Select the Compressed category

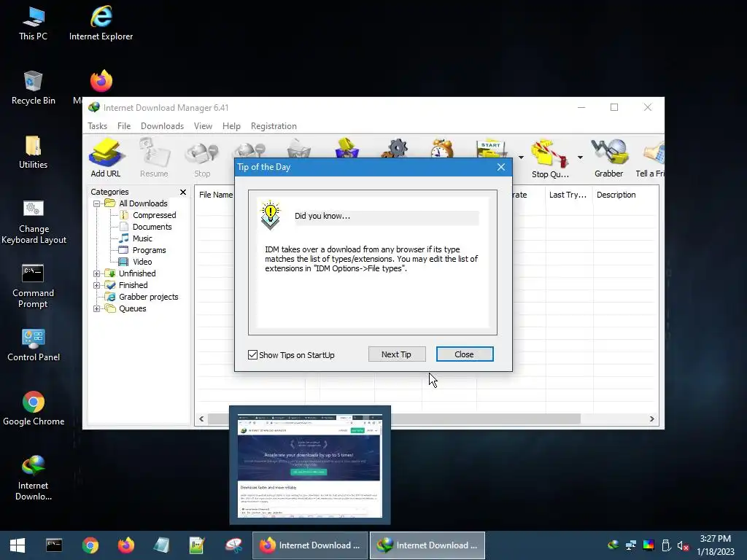155,215
